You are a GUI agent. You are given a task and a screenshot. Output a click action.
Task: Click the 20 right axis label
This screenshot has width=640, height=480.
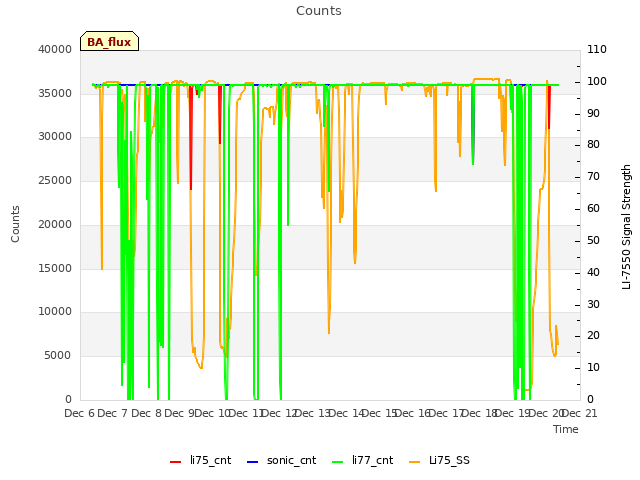click(593, 336)
